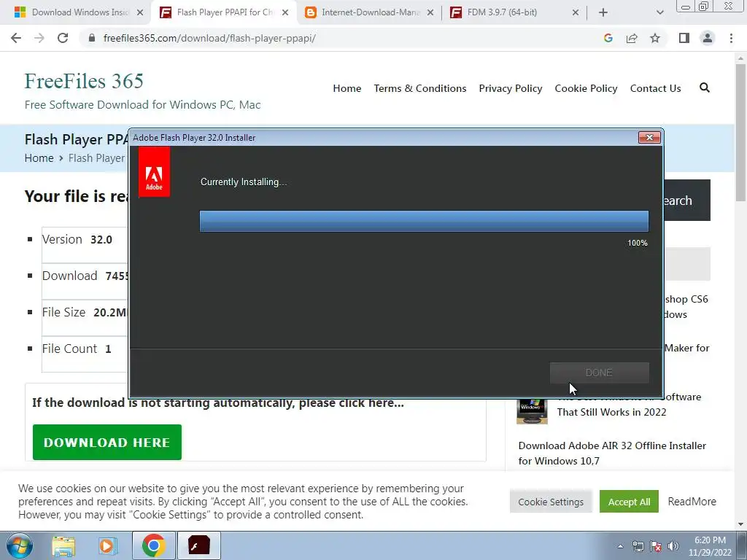
Task: Close the Adobe Flash Player installer window
Action: 649,138
